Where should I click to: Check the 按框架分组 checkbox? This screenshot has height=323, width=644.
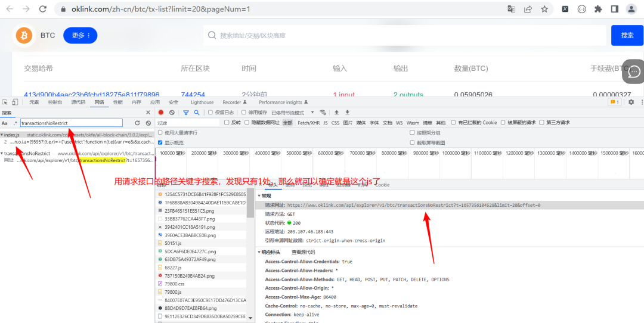(413, 132)
